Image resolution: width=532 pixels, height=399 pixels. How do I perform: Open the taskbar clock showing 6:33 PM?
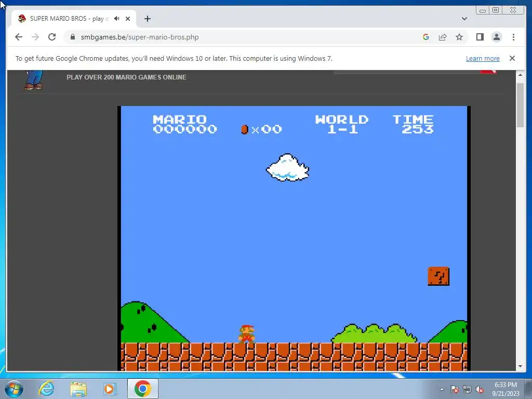coord(506,389)
